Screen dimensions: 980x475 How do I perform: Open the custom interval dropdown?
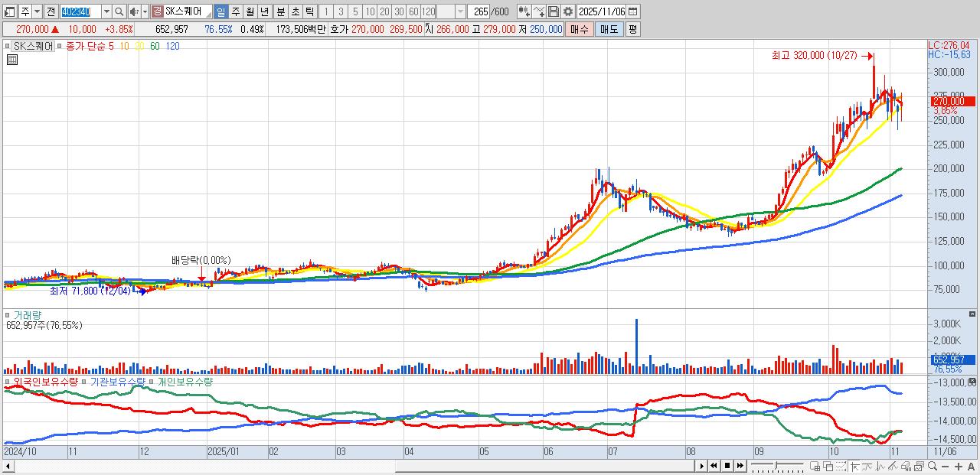click(x=460, y=11)
